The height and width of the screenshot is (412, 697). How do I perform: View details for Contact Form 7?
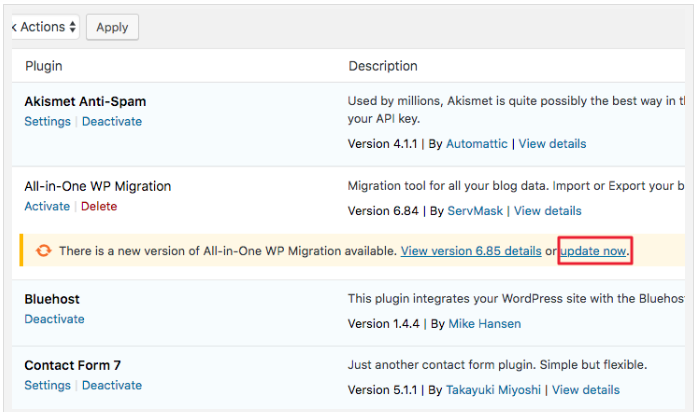(586, 390)
